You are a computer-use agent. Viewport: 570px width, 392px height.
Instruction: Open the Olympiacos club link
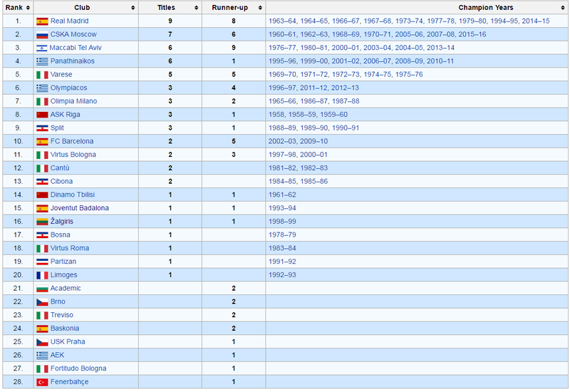tap(68, 88)
